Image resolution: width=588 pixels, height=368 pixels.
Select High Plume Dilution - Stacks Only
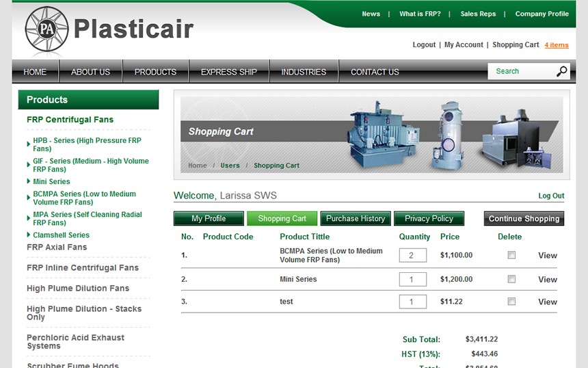(84, 313)
